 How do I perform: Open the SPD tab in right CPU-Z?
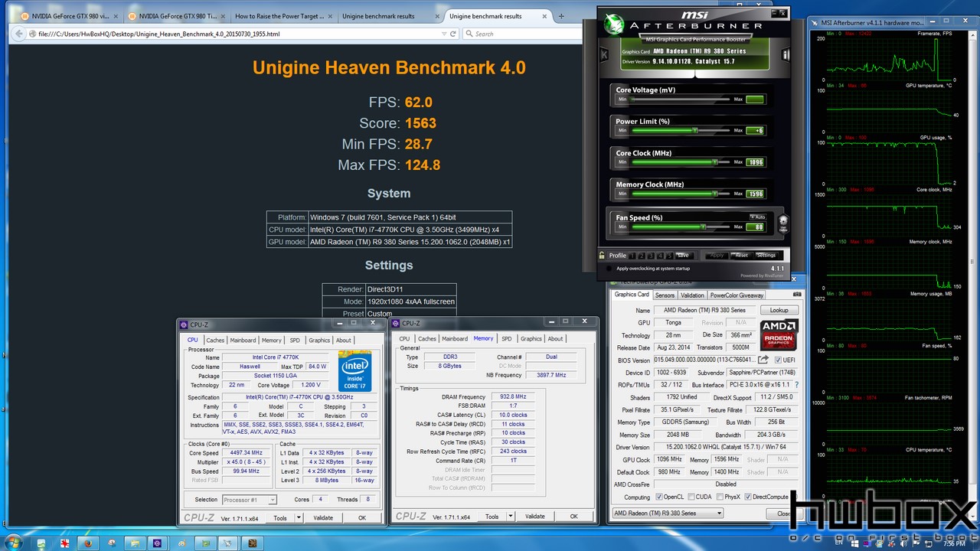506,339
